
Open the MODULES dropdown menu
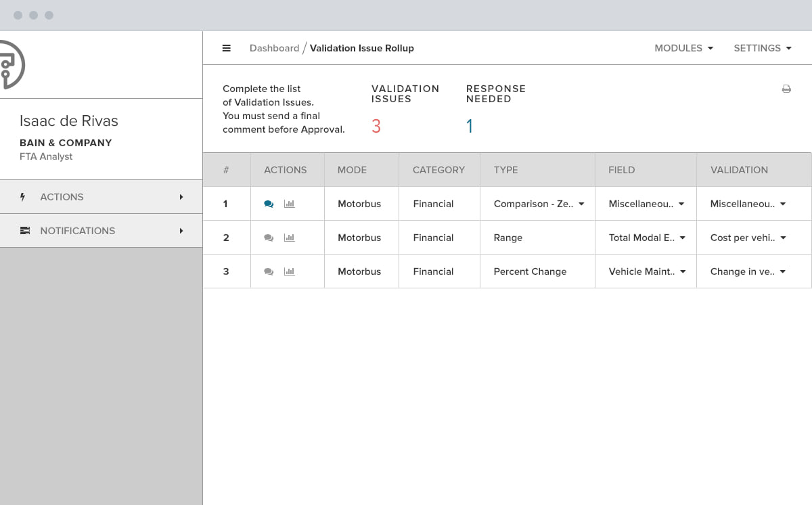pyautogui.click(x=683, y=48)
